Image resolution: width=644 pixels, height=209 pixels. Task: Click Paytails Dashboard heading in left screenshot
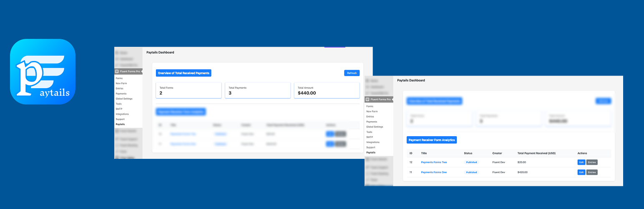click(160, 53)
